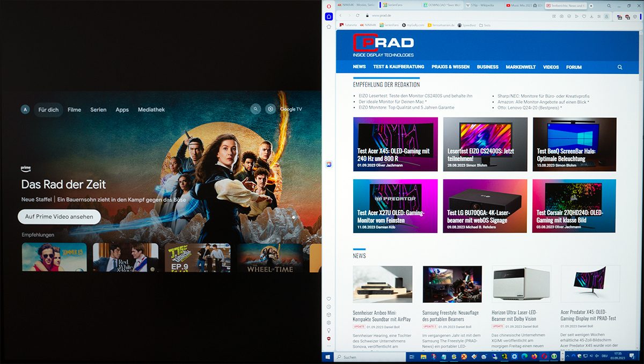644x364 pixels.
Task: Open heart (My Flow) icon in Opera sidebar
Action: 328,299
